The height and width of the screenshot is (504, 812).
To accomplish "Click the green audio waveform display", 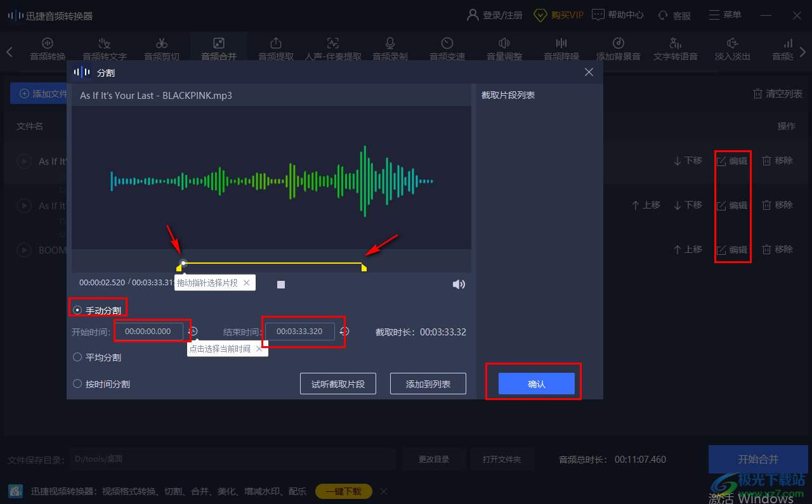I will pyautogui.click(x=272, y=181).
